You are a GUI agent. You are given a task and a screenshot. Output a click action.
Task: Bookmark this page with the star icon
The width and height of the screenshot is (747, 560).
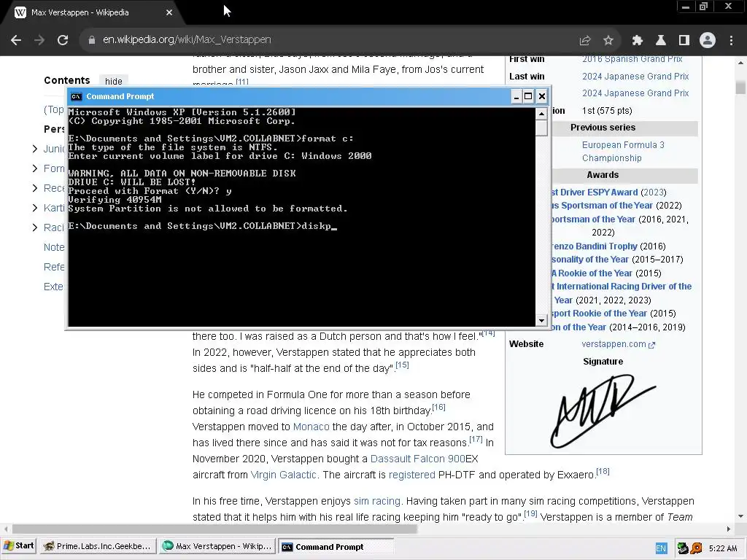tap(608, 41)
